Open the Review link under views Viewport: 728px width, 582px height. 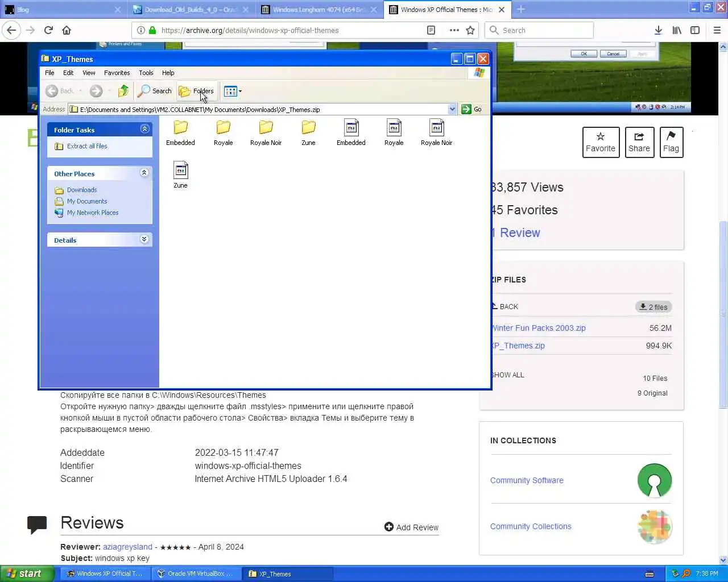(x=516, y=232)
